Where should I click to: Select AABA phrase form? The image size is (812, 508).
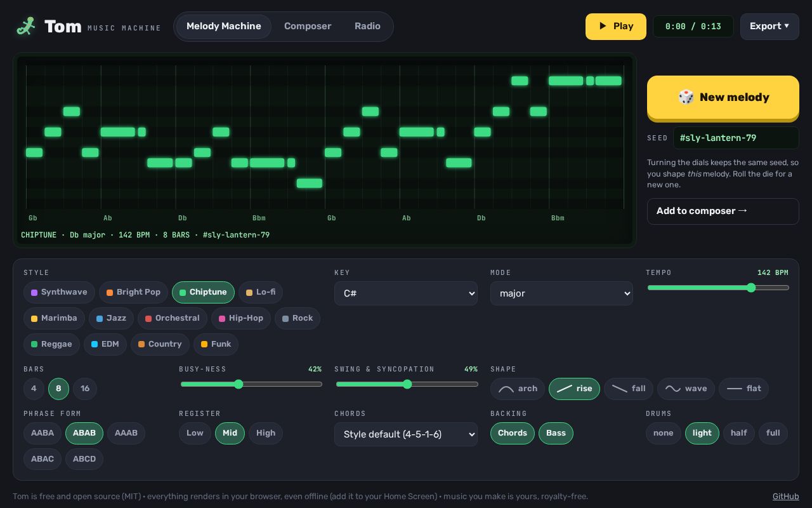[x=43, y=433]
